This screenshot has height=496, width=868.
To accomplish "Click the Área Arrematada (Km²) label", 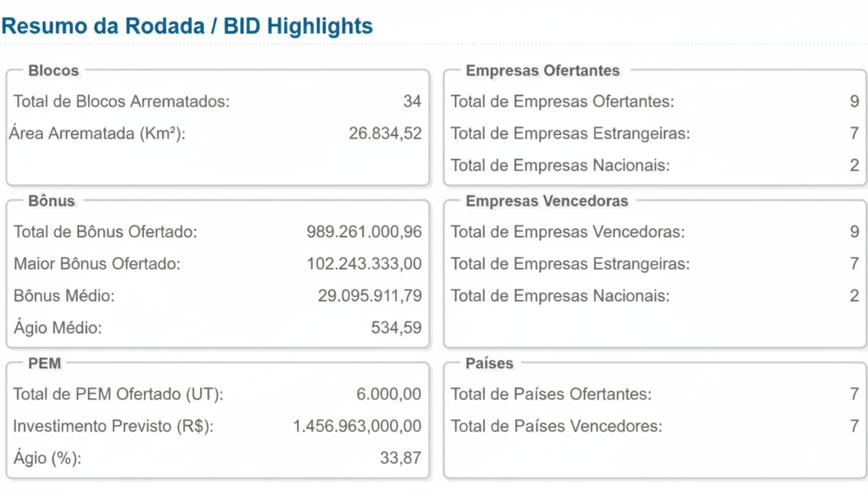I will [98, 134].
